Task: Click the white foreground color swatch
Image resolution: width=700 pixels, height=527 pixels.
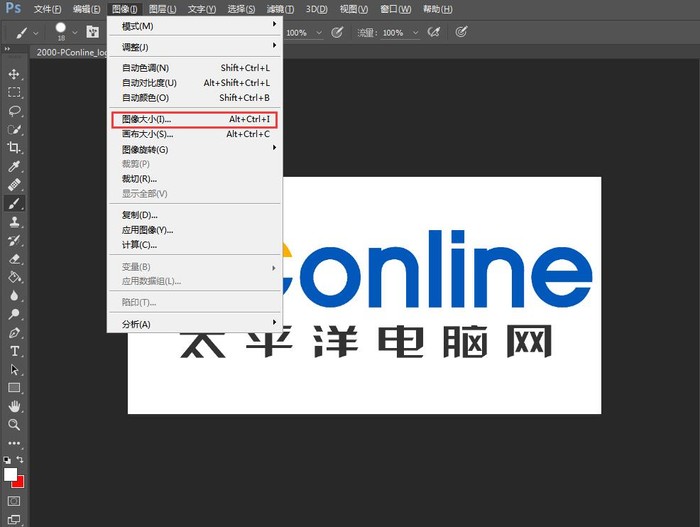Action: (x=9, y=474)
